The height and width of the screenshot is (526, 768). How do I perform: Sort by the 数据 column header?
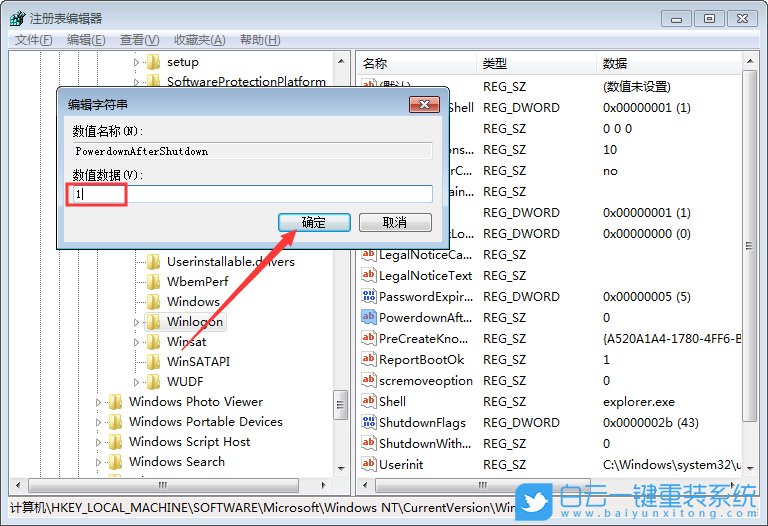pyautogui.click(x=669, y=63)
